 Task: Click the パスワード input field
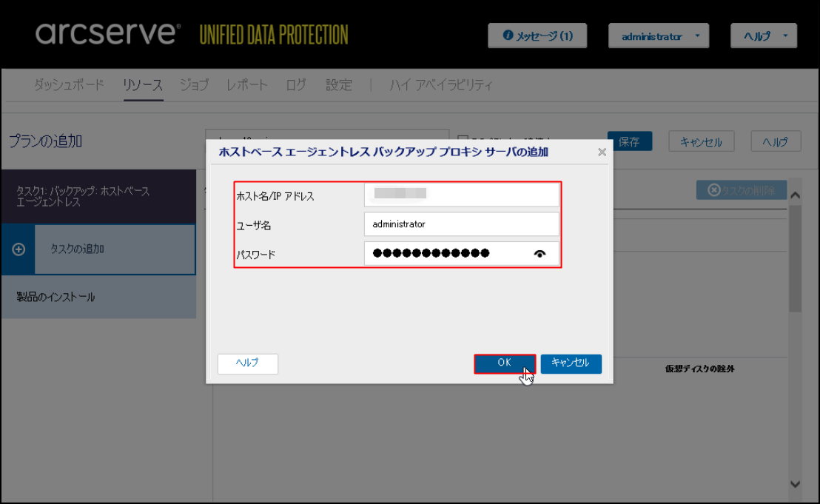[x=461, y=254]
